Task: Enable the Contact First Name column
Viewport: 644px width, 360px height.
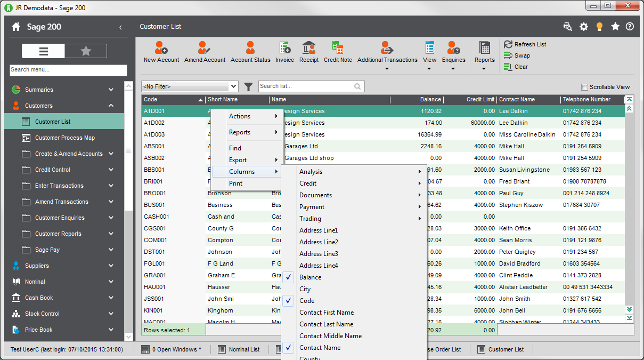Action: point(354,313)
